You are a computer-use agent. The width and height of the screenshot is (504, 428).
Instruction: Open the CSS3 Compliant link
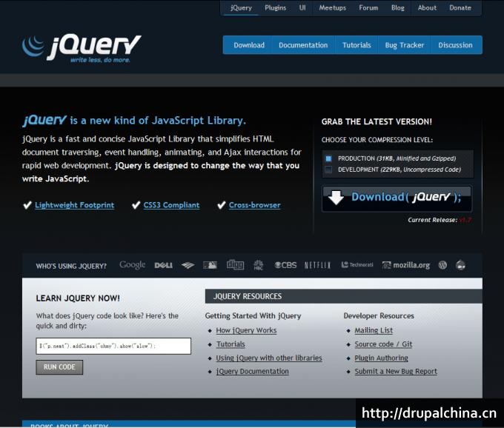pyautogui.click(x=171, y=205)
